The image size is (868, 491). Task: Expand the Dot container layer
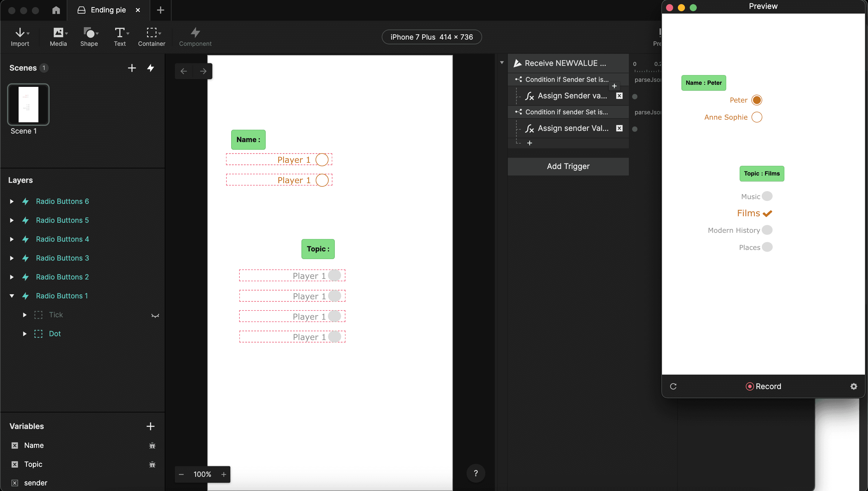coord(25,334)
